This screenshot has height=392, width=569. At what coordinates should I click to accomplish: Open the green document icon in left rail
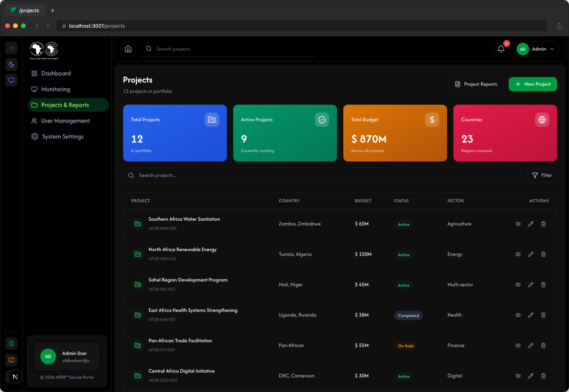(x=11, y=343)
